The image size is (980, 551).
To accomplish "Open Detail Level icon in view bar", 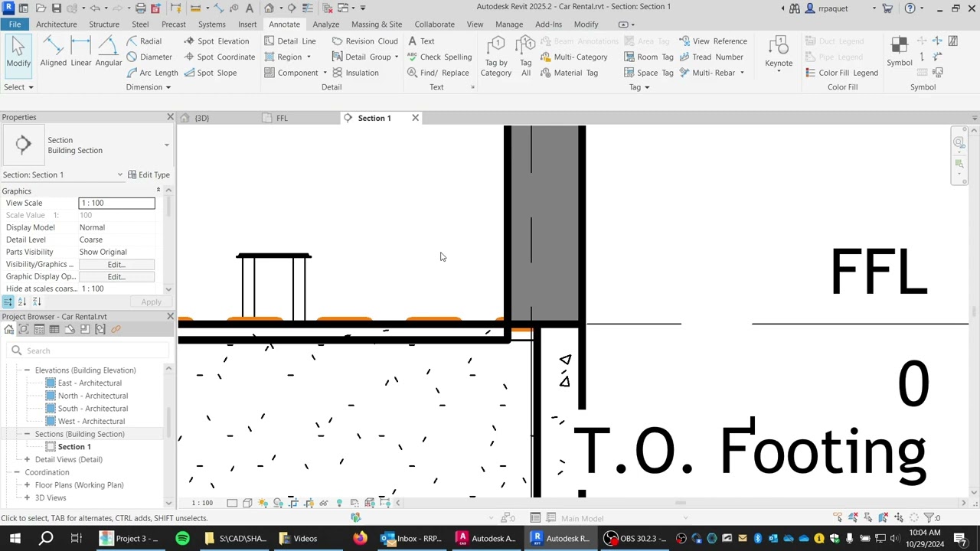I will point(232,503).
